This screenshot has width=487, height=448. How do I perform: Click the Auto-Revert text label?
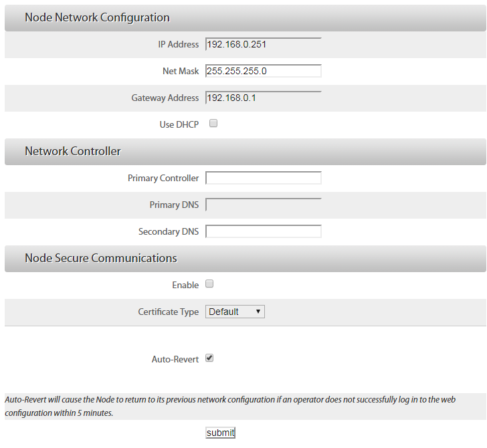[175, 359]
